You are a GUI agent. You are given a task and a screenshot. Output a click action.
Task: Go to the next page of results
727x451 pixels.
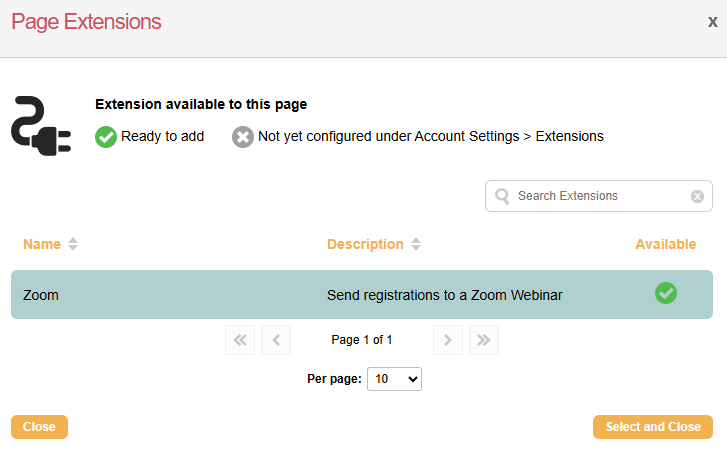[448, 340]
